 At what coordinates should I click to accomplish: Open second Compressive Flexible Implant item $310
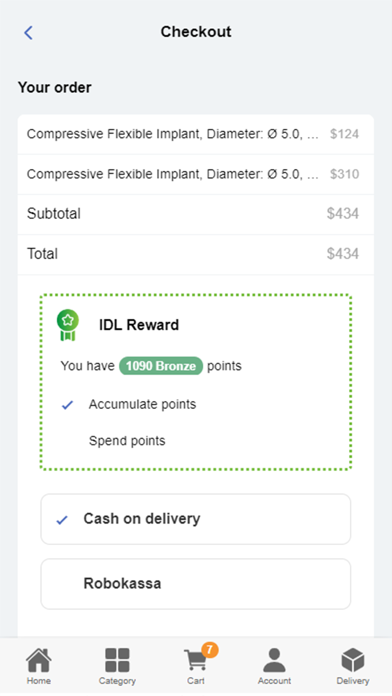click(196, 174)
